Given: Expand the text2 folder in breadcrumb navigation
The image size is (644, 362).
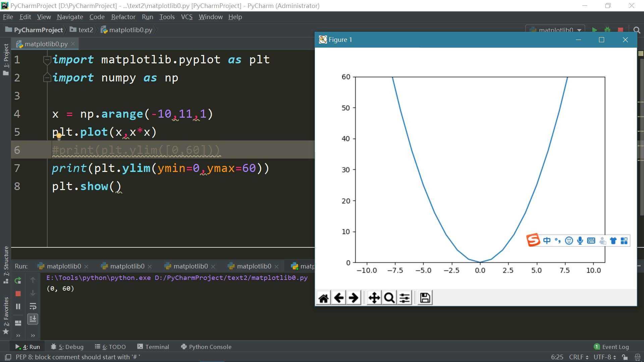Looking at the screenshot, I should pyautogui.click(x=85, y=29).
